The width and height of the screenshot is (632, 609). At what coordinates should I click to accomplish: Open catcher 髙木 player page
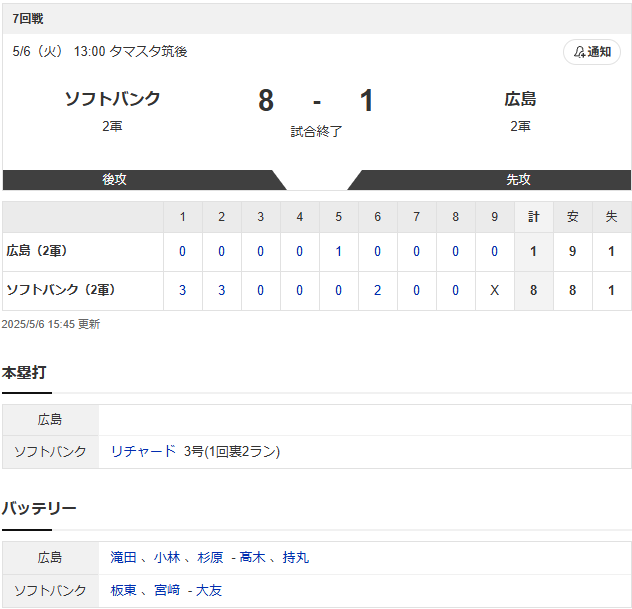coord(252,557)
